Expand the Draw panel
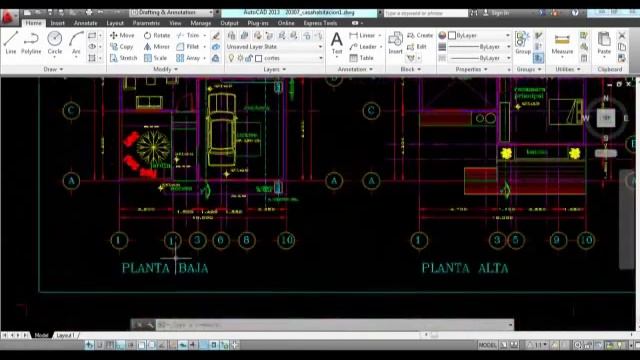Viewport: 640px width, 360px height. (53, 69)
